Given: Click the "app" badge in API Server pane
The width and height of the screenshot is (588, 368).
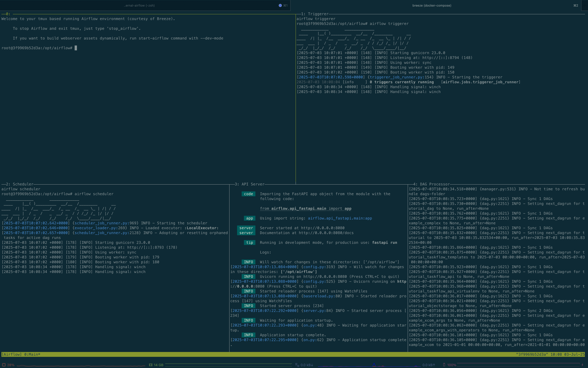Looking at the screenshot, I should 250,218.
